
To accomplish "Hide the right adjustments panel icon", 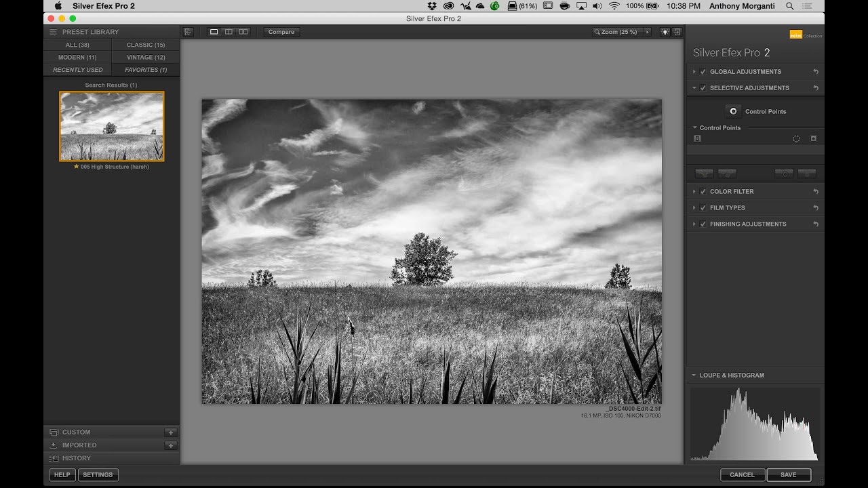I will click(x=677, y=32).
